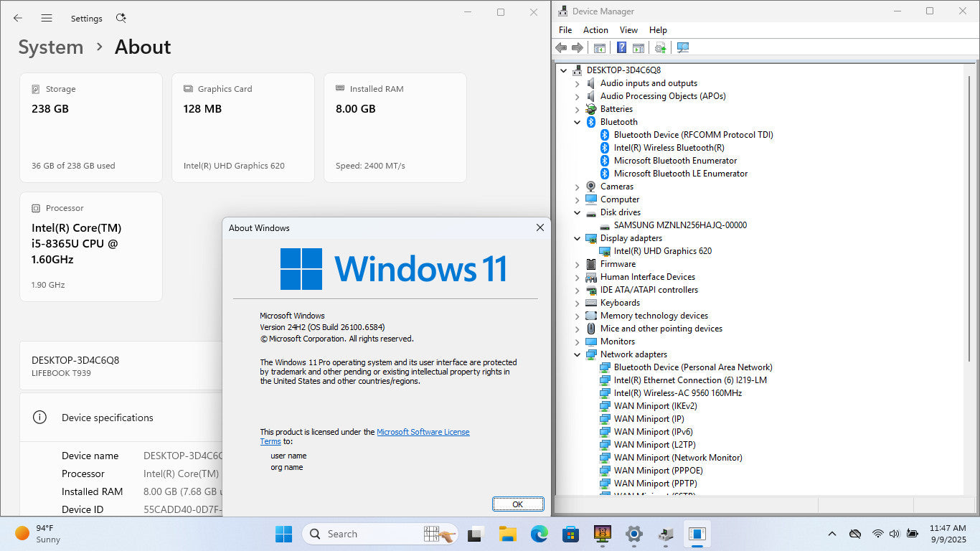Click Scan for hardware changes toolbar icon
This screenshot has height=551, width=980.
(682, 47)
